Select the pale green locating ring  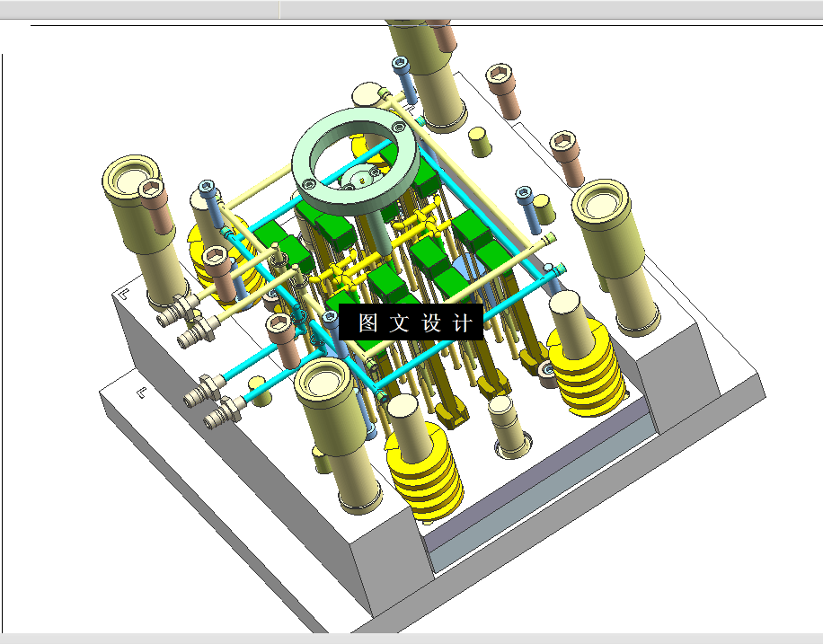pos(355,161)
